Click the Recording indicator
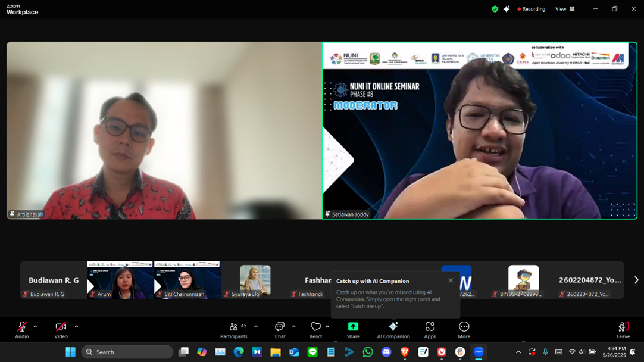 pos(532,9)
